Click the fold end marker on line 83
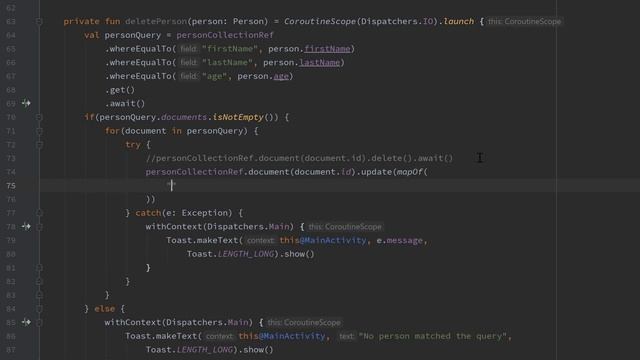The width and height of the screenshot is (640, 360). point(39,295)
